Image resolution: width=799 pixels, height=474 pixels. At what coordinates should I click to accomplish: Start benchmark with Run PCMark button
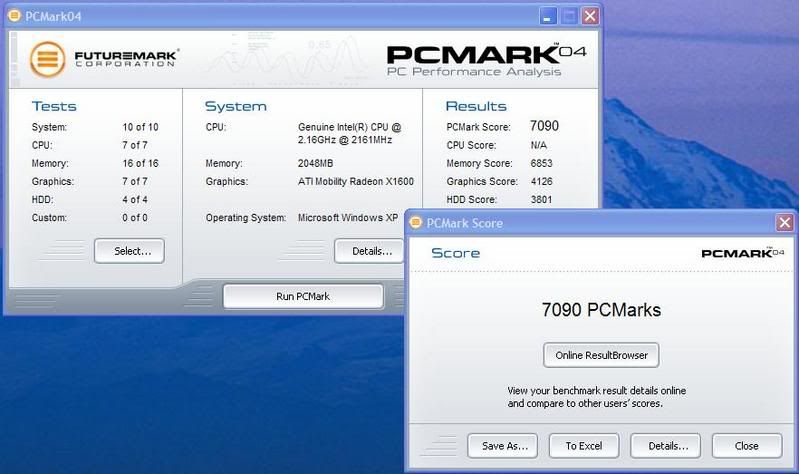click(303, 296)
